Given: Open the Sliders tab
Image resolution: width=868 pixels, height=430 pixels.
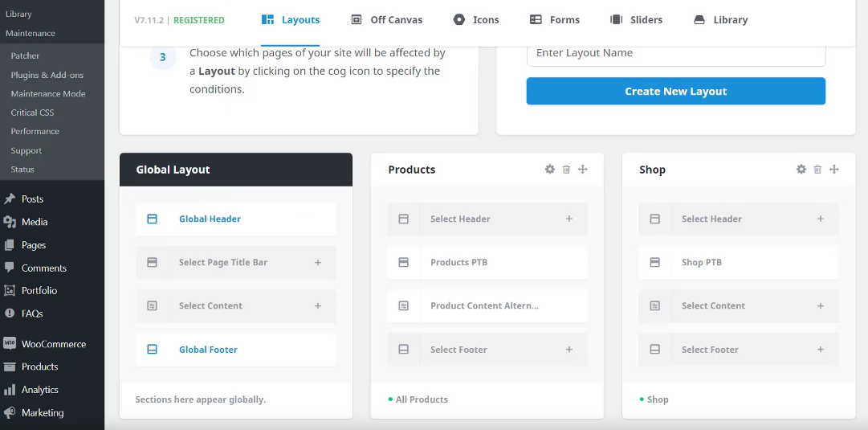Looking at the screenshot, I should [x=636, y=20].
